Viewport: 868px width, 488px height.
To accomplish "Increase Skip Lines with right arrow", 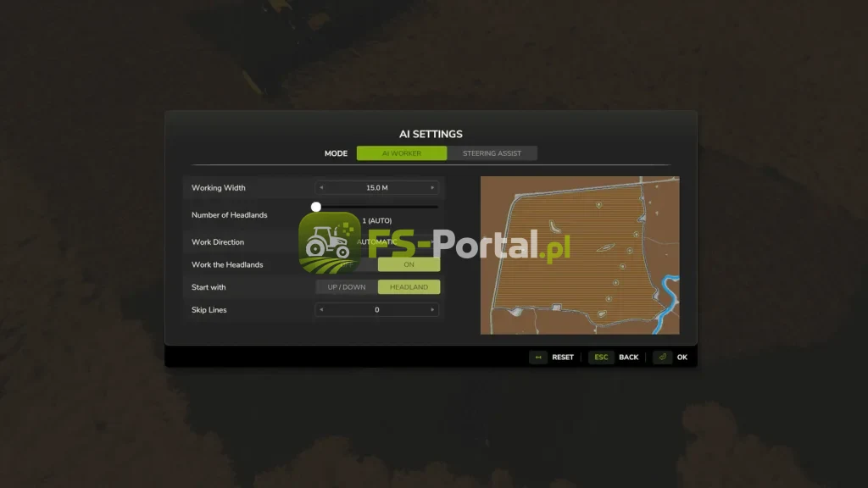I will tap(432, 310).
